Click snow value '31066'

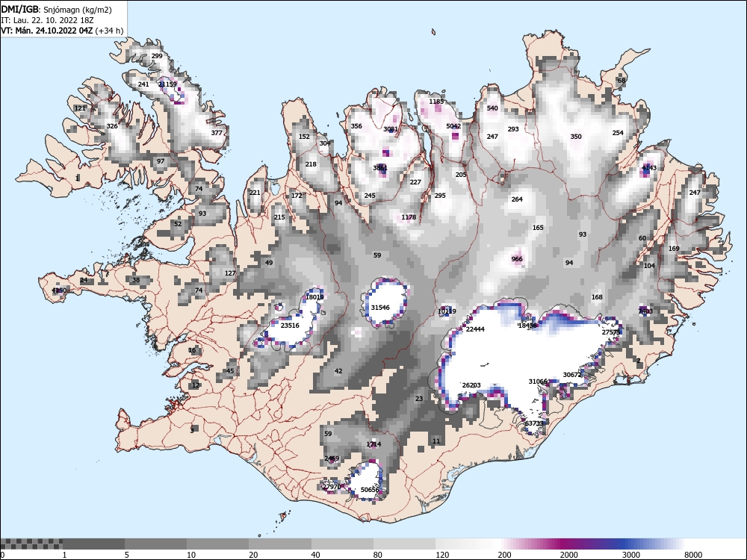(538, 382)
